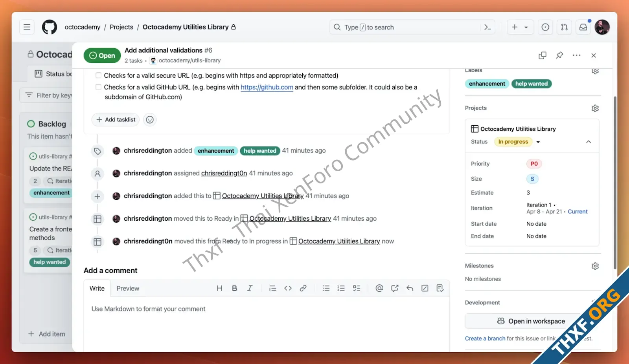Click Open in workspace button
This screenshot has height=364, width=629.
[531, 321]
